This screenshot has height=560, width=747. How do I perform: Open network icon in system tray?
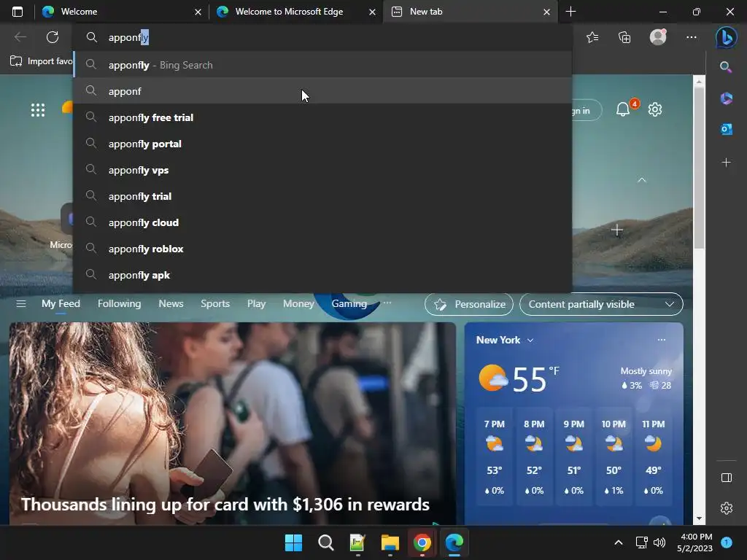click(641, 542)
